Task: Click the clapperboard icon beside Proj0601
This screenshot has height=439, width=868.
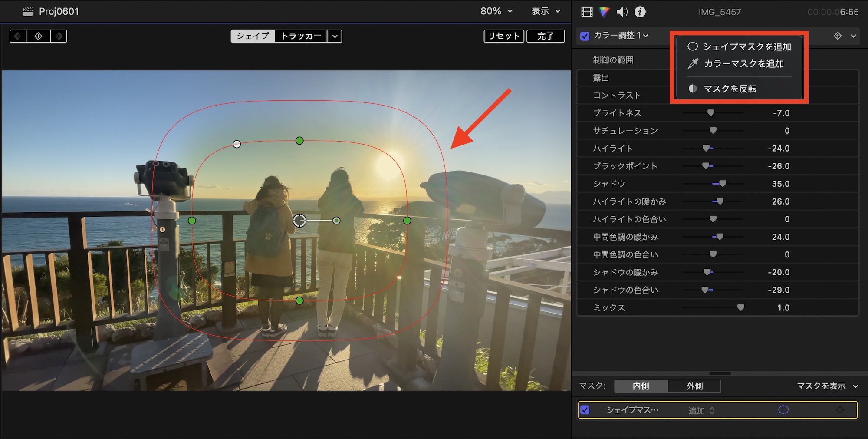Action: [x=28, y=11]
